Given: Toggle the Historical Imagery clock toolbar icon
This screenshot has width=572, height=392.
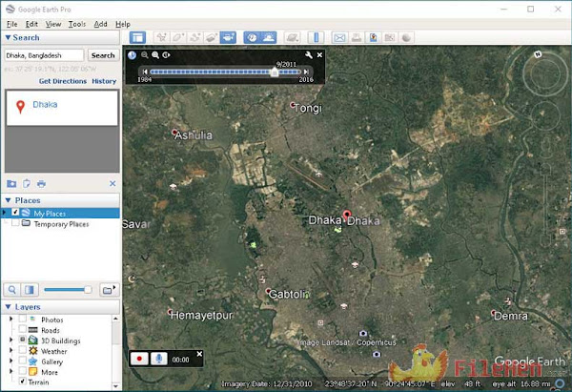Looking at the screenshot, I should click(252, 37).
